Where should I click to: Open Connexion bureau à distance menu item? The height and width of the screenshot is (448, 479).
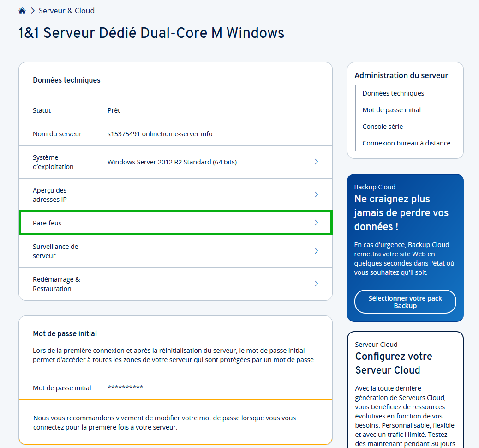(406, 143)
